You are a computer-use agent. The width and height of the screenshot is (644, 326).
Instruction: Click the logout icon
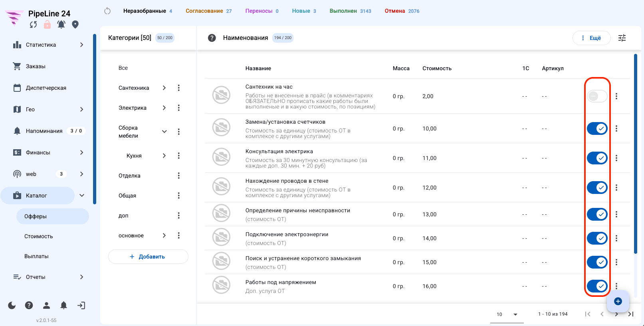pos(81,306)
